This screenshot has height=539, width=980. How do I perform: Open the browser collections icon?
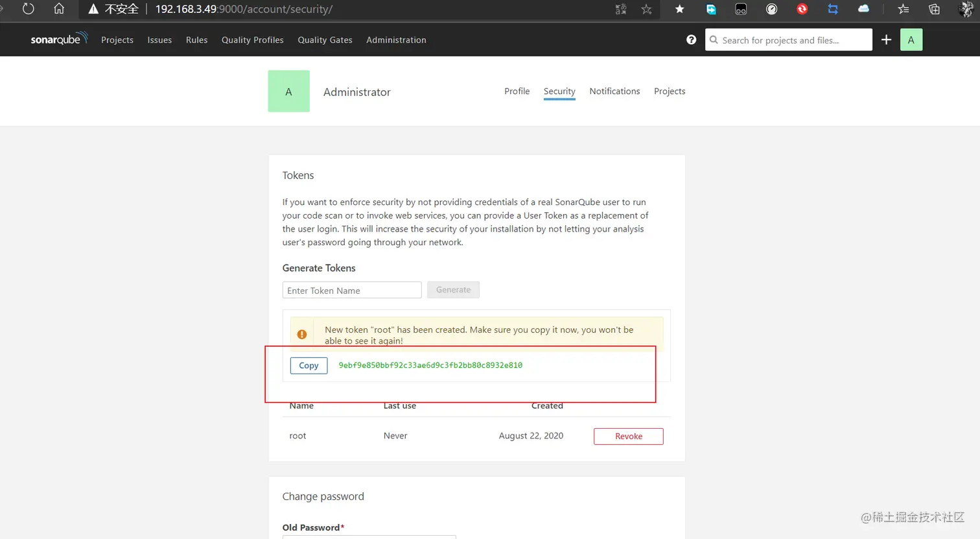pyautogui.click(x=934, y=9)
